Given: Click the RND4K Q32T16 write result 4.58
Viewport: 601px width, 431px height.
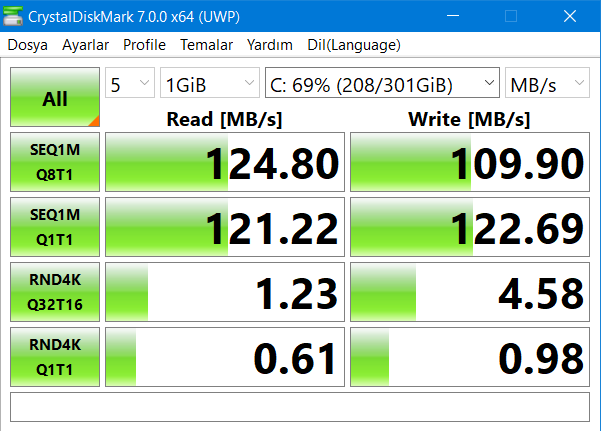Looking at the screenshot, I should 470,292.
